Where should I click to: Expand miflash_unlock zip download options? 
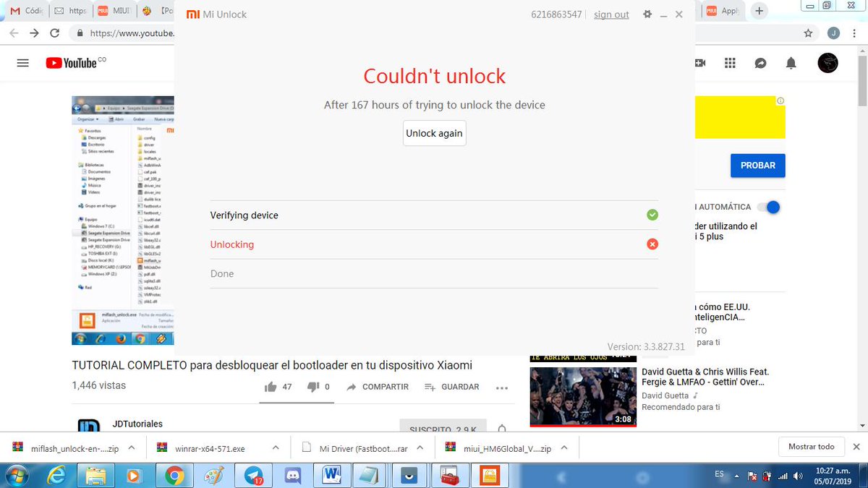132,448
